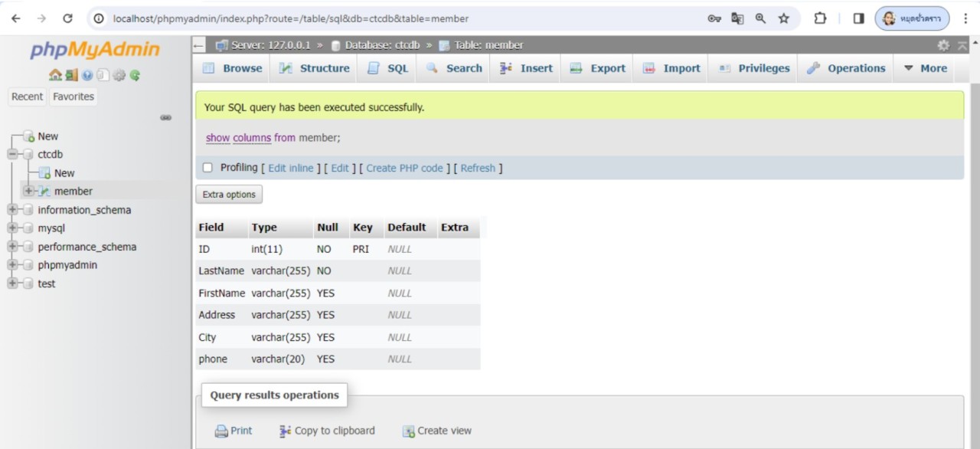
Task: Click the Edit inline link
Action: click(291, 168)
